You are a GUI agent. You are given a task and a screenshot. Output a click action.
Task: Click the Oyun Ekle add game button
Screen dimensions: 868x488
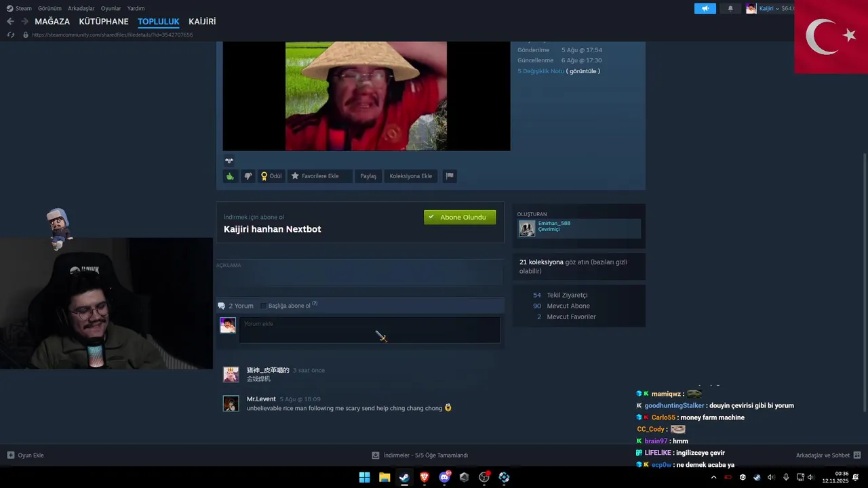pyautogui.click(x=25, y=455)
